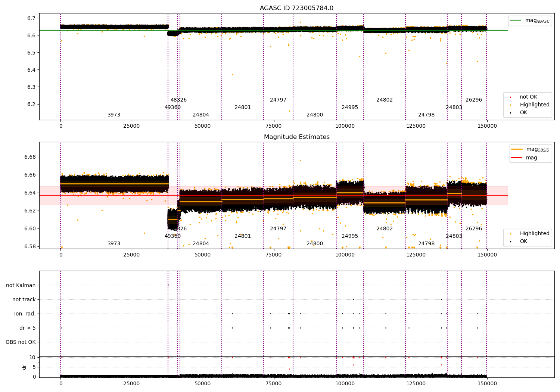Click the 6.4 y-axis tick label
560x392 pixels.
(31, 70)
